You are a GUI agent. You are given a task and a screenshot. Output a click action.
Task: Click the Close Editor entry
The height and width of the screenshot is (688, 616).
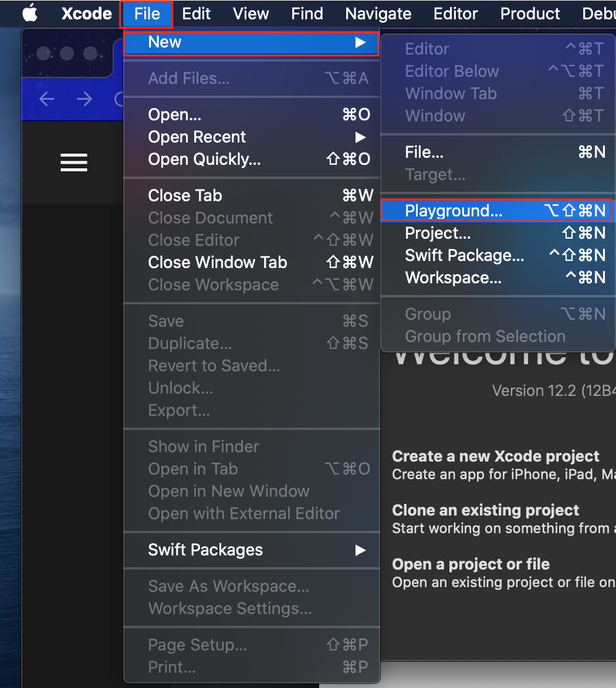click(x=252, y=240)
